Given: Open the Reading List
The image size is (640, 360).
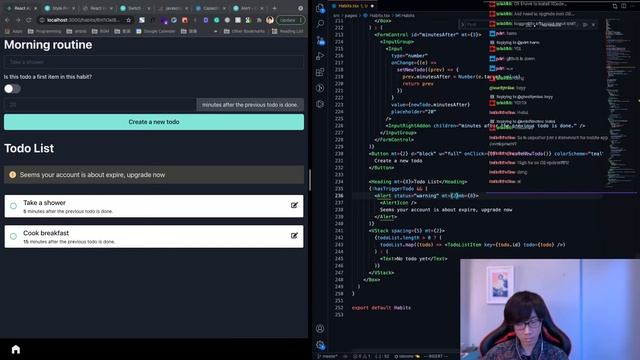Looking at the screenshot, I should (287, 31).
